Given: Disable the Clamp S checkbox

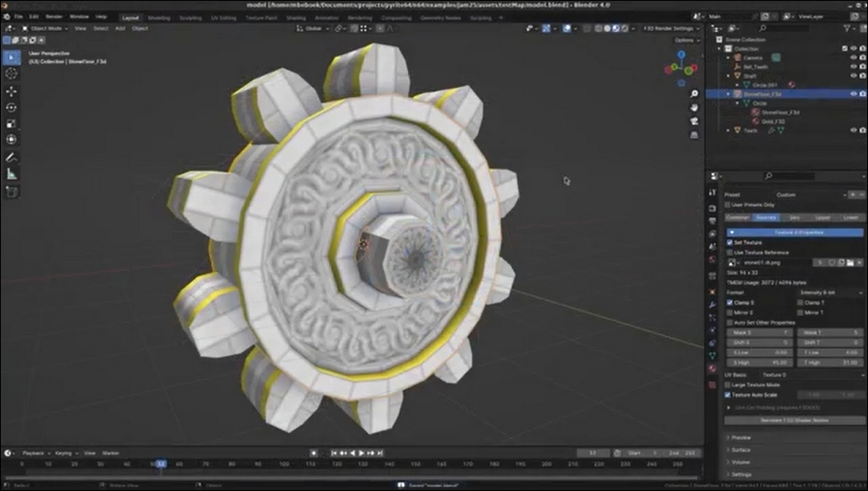Looking at the screenshot, I should tap(729, 302).
